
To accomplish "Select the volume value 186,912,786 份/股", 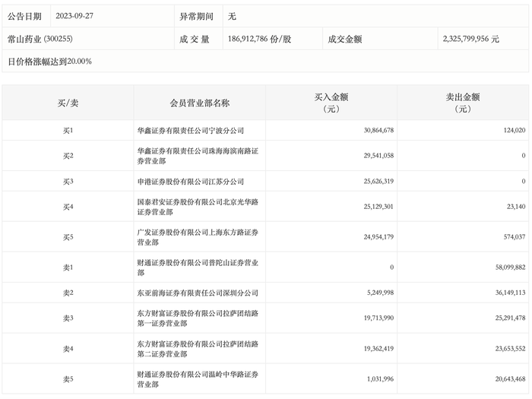I will (260, 39).
